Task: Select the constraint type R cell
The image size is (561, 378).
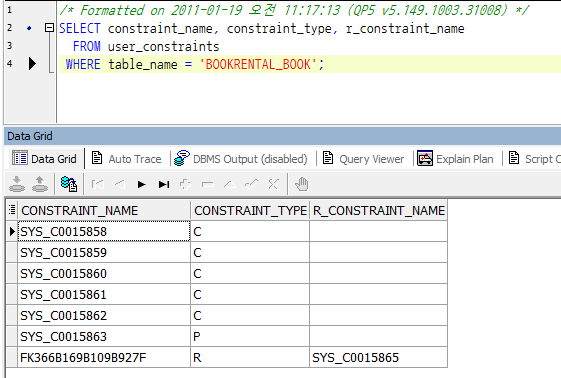Action: [250, 358]
